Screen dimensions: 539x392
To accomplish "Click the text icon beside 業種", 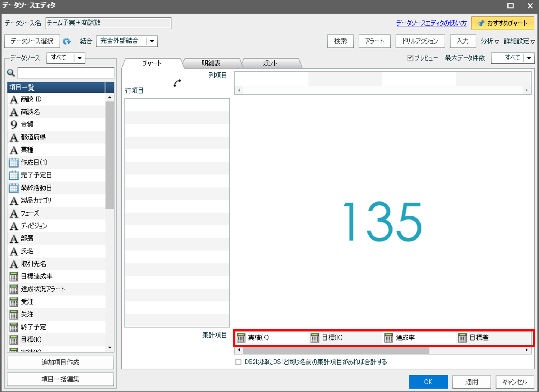I will tap(14, 150).
